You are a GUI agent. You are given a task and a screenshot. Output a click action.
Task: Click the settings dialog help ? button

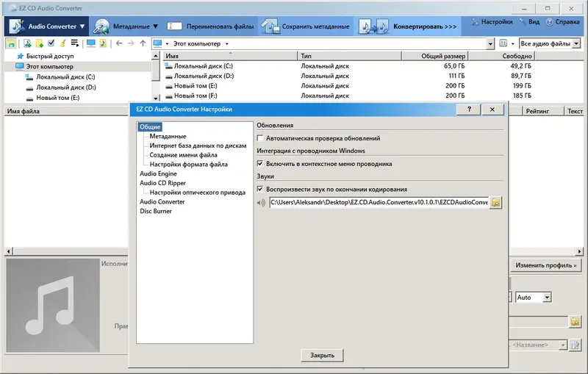[x=469, y=109]
